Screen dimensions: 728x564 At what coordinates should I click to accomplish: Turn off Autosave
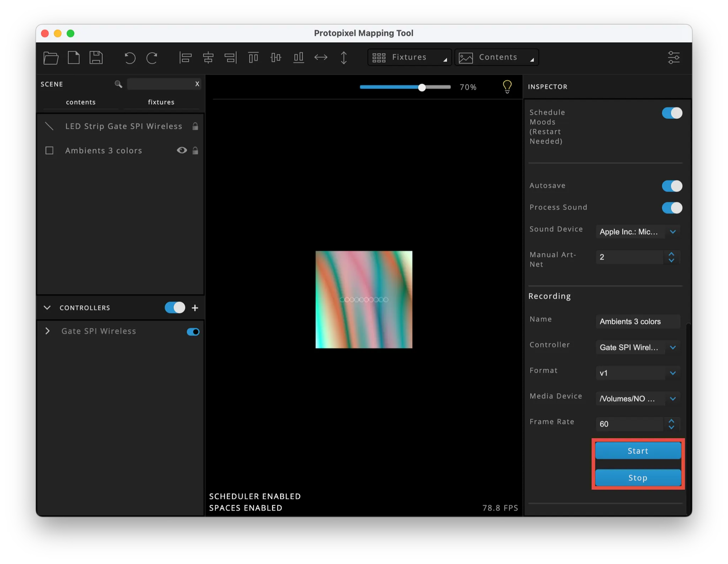(672, 186)
